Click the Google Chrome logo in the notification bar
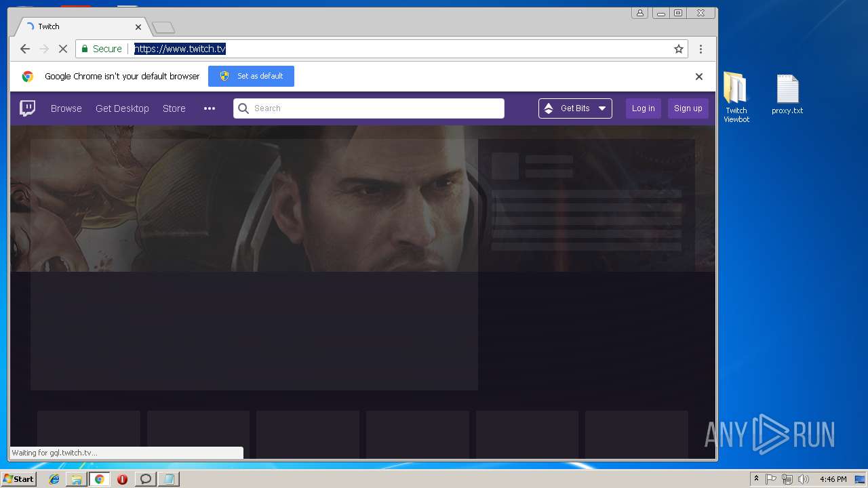The image size is (868, 488). point(28,77)
